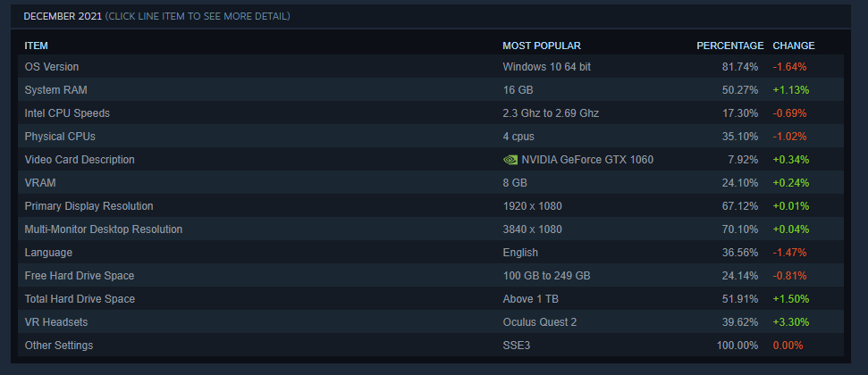868x375 pixels.
Task: Expand the Intel CPU Speeds row
Action: coord(67,113)
